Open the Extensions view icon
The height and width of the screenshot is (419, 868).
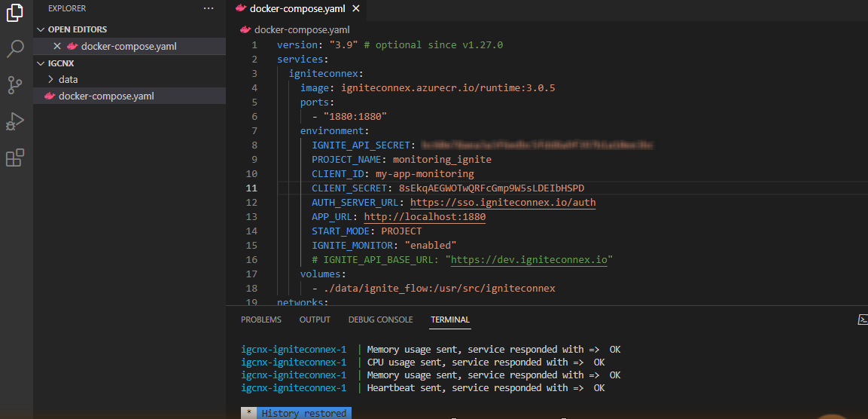click(15, 158)
